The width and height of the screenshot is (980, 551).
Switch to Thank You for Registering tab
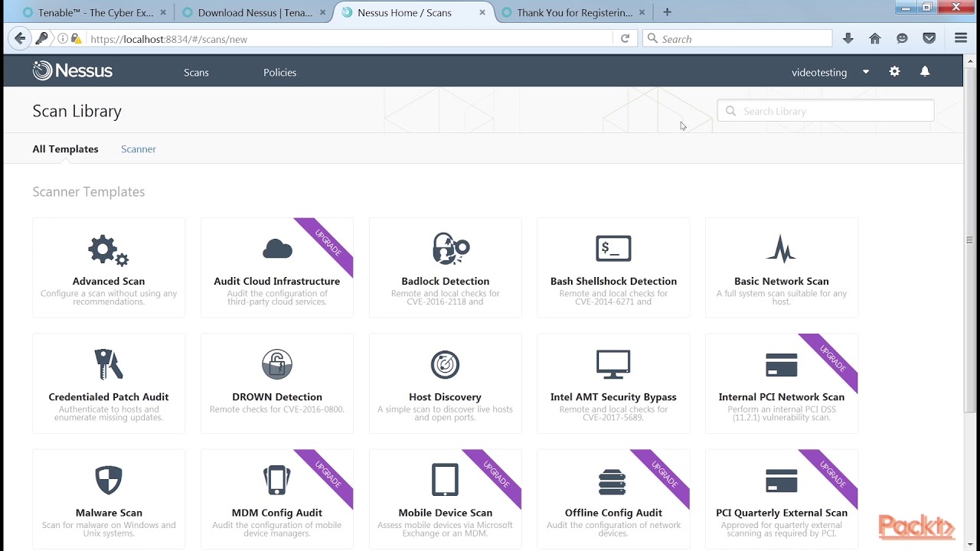(571, 12)
